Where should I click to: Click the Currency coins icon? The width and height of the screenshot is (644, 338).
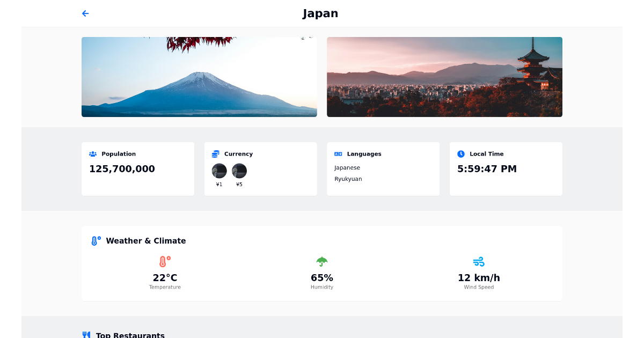(215, 153)
